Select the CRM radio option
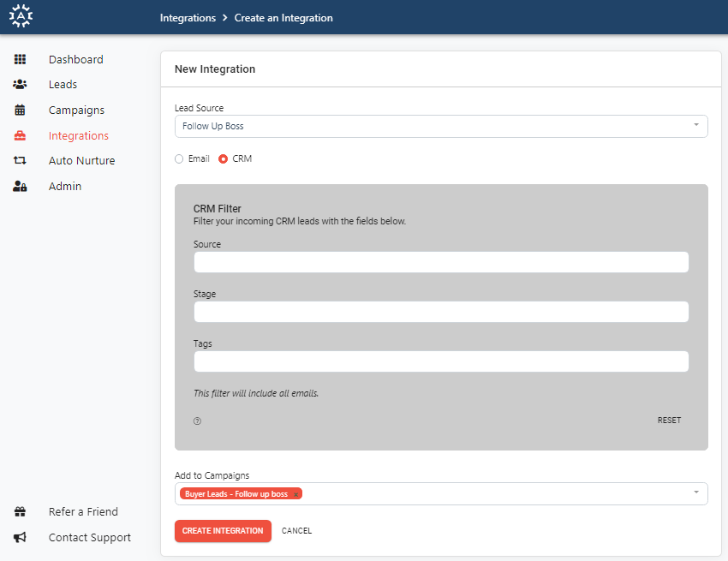Image resolution: width=728 pixels, height=561 pixels. point(224,158)
